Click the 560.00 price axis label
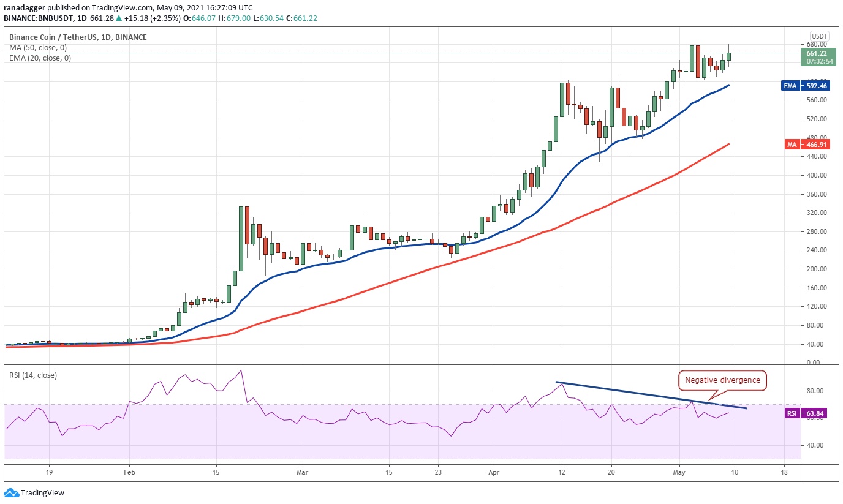This screenshot has width=843, height=504. tap(817, 100)
